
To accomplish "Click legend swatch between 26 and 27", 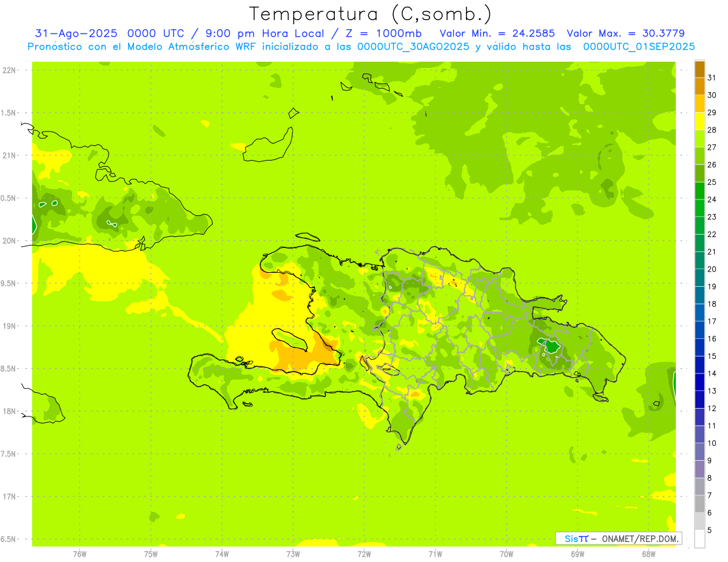I will click(x=699, y=156).
